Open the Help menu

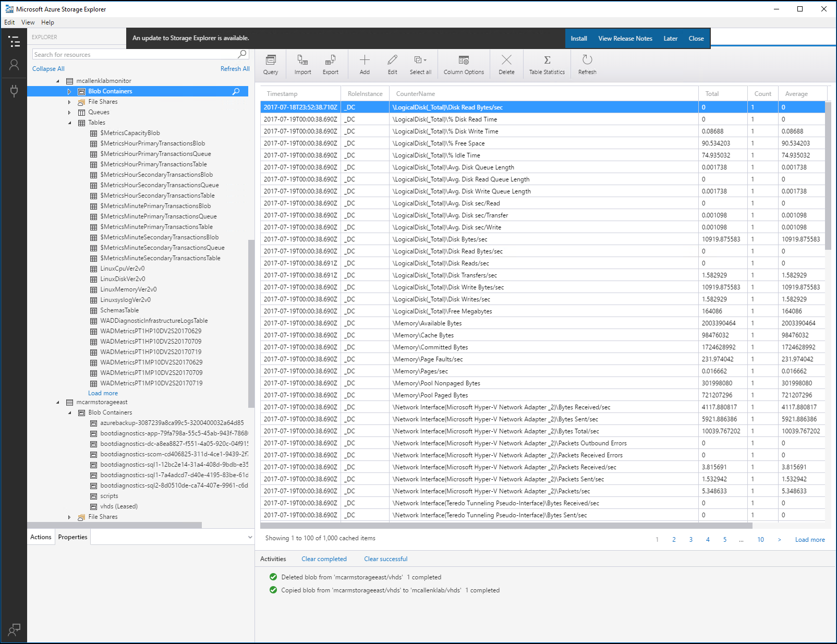click(47, 22)
